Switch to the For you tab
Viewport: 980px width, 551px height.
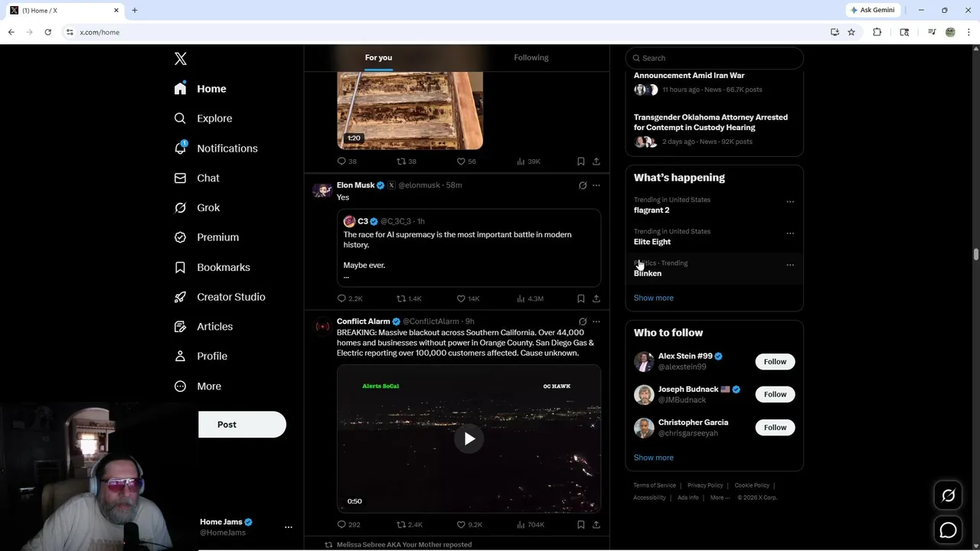pos(378,57)
